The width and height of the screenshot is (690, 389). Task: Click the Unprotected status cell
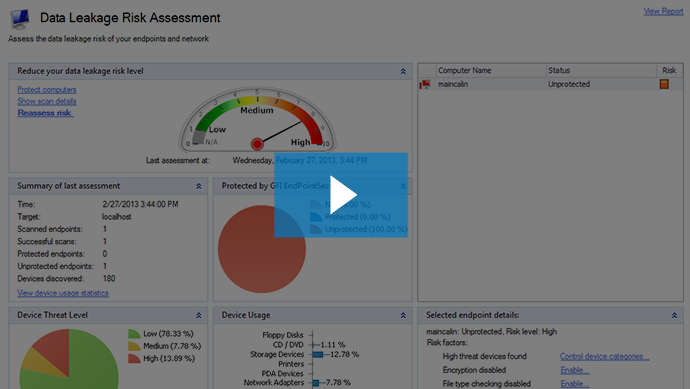click(569, 84)
